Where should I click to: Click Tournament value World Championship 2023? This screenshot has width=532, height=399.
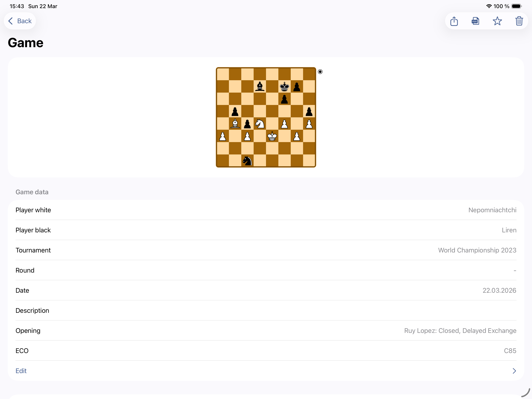(477, 250)
